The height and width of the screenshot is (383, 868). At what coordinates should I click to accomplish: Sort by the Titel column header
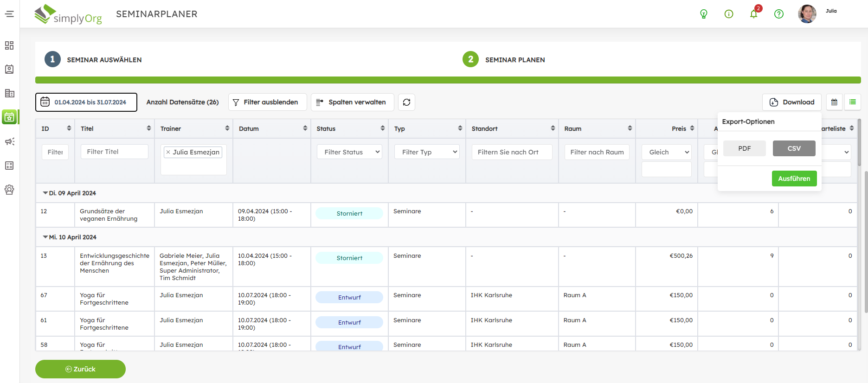[87, 128]
